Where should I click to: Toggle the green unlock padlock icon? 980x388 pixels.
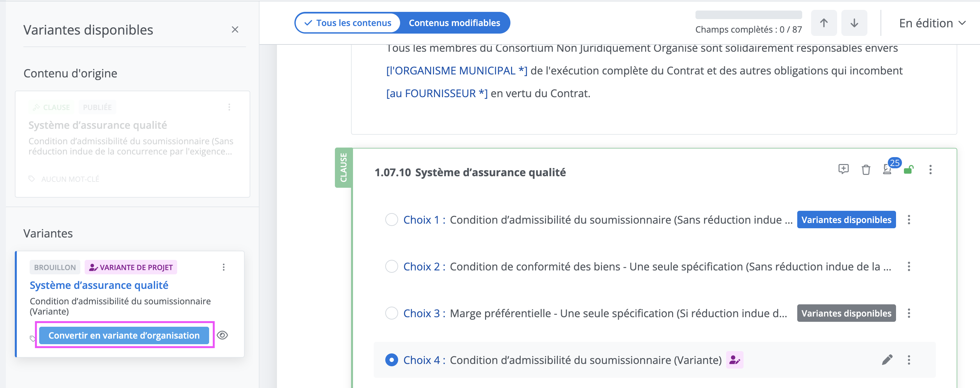909,170
